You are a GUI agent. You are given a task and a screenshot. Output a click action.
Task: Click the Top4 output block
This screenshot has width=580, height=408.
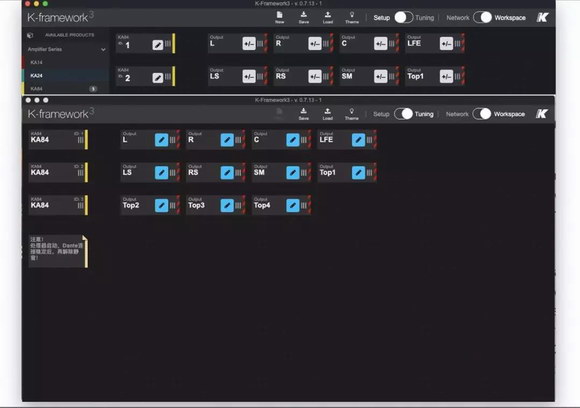point(281,205)
